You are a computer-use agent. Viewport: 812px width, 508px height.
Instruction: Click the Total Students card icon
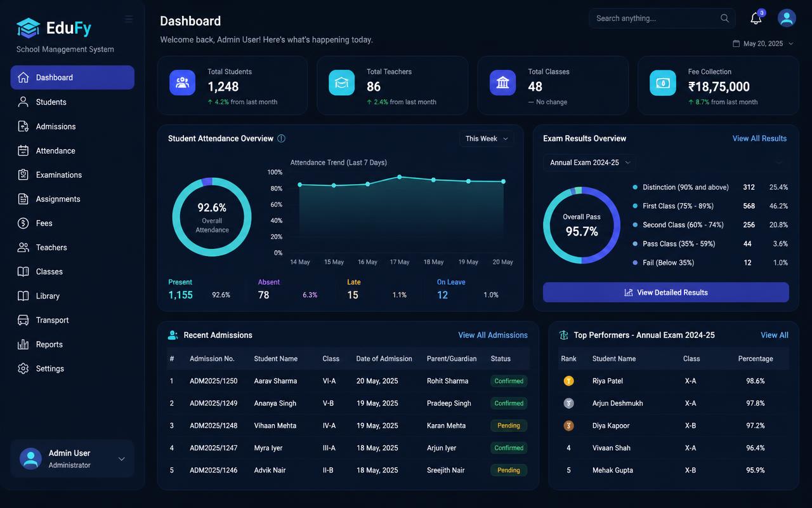pos(182,83)
